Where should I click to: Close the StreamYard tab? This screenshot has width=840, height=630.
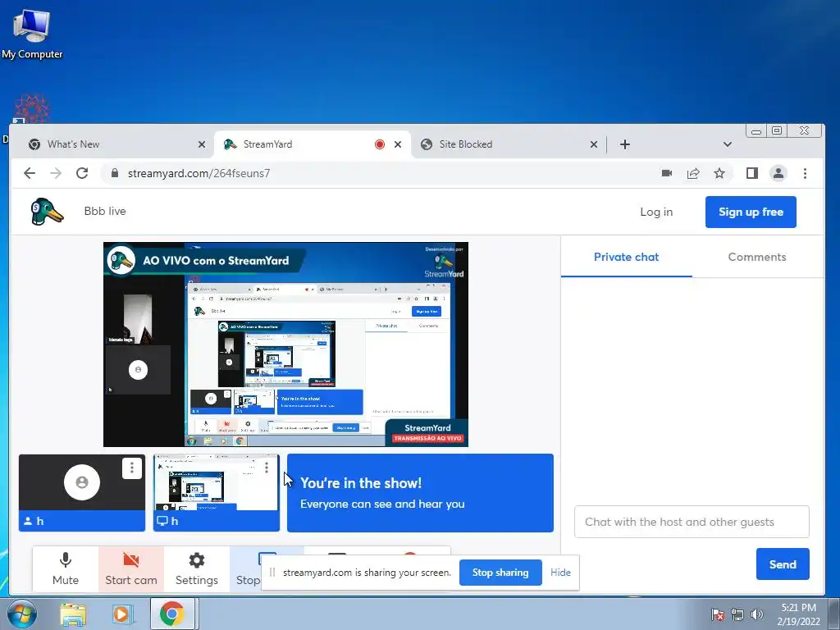point(398,144)
